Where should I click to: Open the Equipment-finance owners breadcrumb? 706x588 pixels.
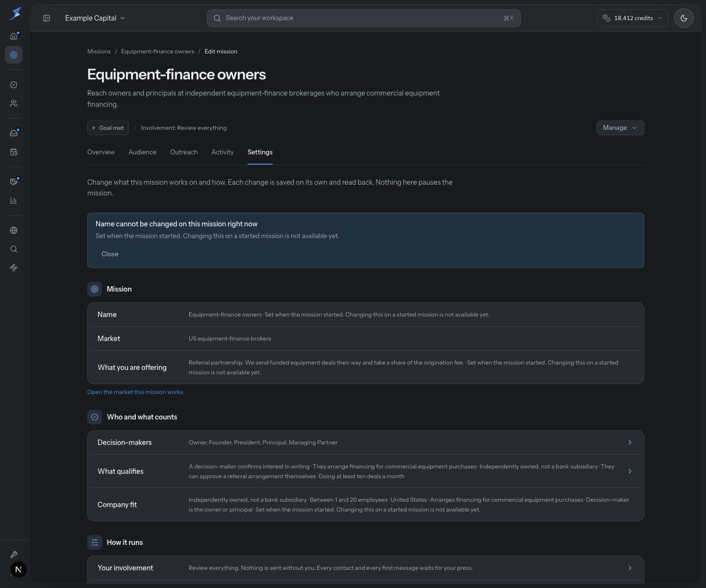(157, 51)
